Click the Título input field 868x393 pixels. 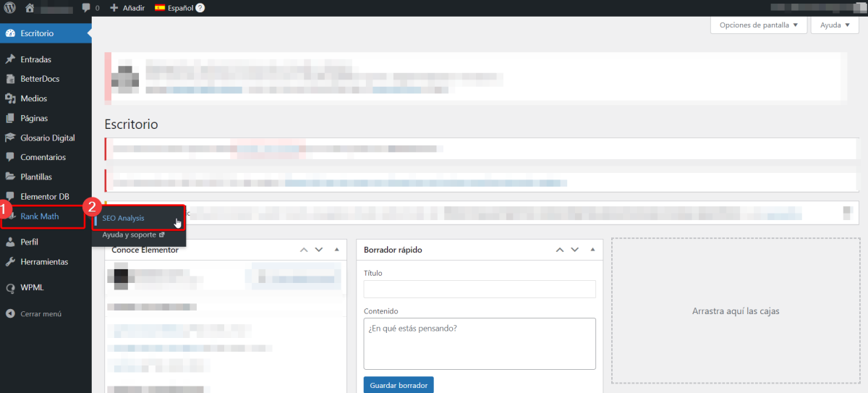coord(480,290)
